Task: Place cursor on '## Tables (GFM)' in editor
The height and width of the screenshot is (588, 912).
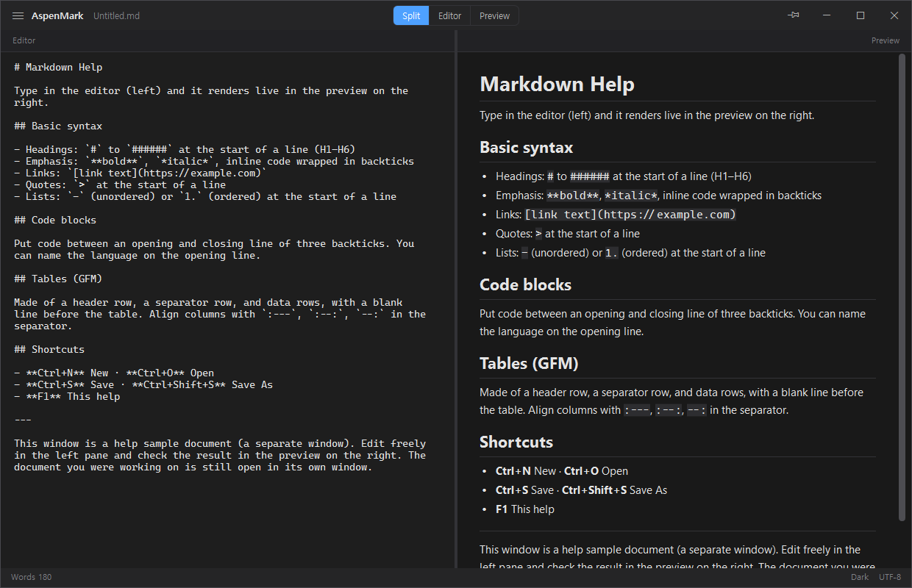Action: point(58,279)
